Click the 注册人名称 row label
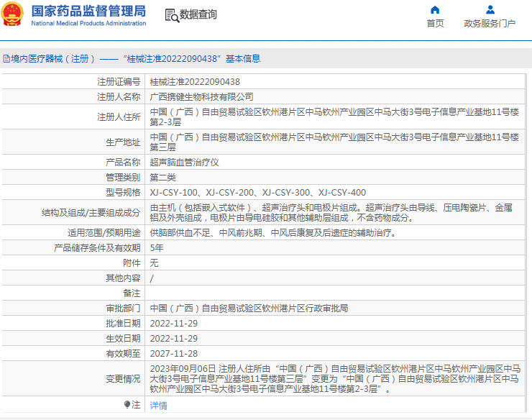532x420 pixels. click(x=119, y=97)
